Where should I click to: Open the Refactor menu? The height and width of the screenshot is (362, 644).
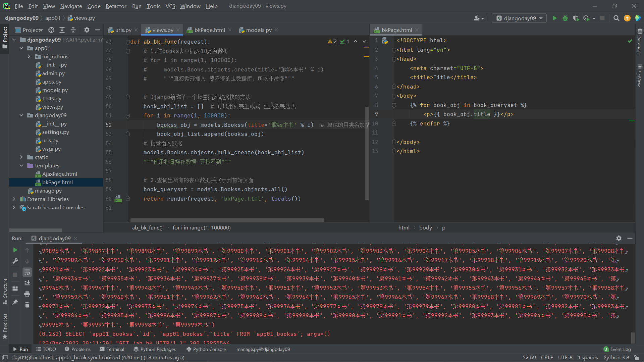coord(116,6)
